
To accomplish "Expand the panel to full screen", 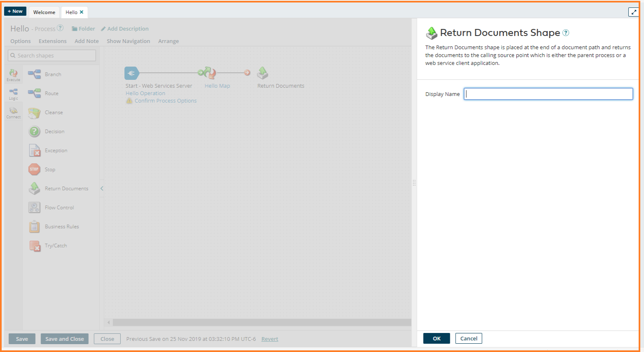I will [633, 12].
